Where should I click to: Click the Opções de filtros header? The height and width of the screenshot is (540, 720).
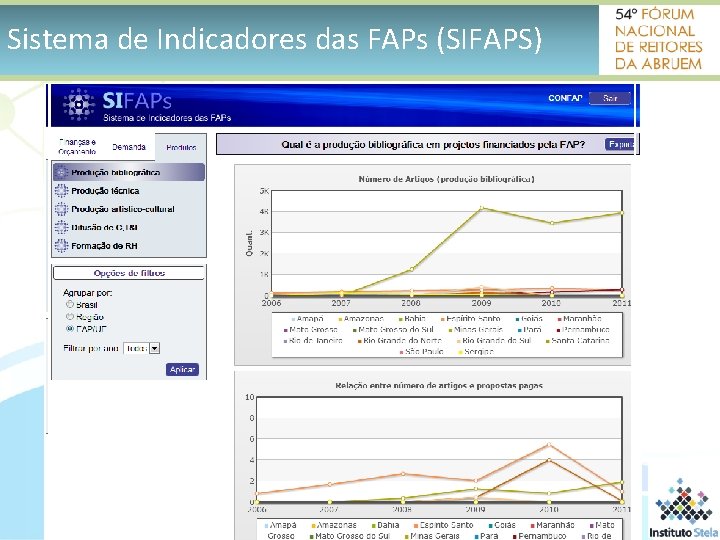point(129,273)
